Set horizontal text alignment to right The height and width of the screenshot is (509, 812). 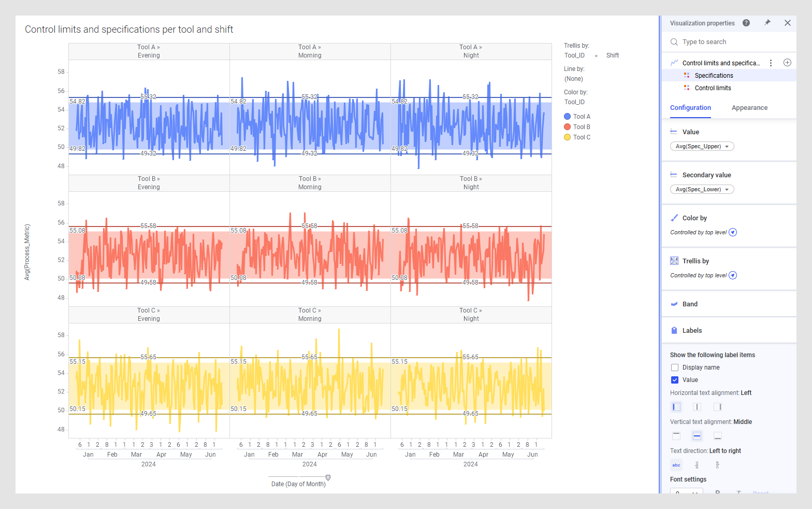(718, 407)
